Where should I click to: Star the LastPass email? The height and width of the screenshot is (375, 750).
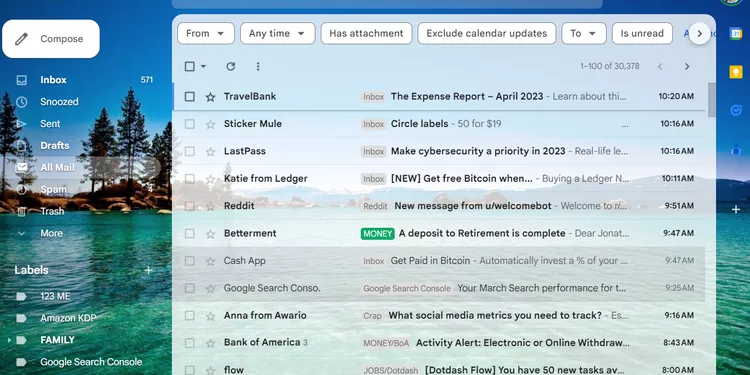coord(210,152)
